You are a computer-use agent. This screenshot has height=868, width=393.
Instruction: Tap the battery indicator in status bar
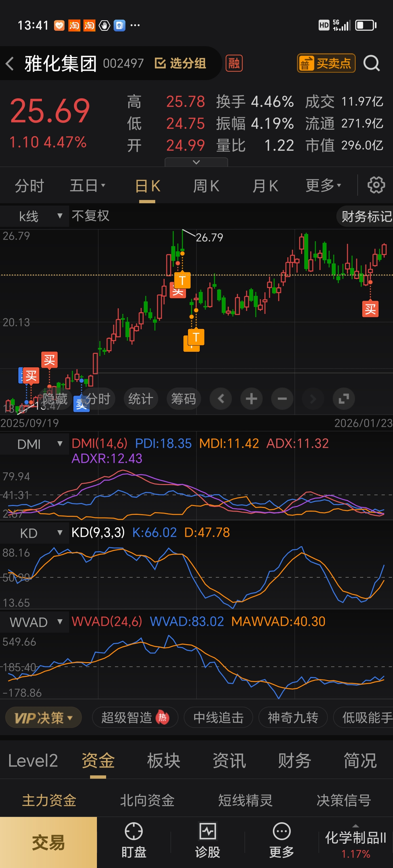366,25
